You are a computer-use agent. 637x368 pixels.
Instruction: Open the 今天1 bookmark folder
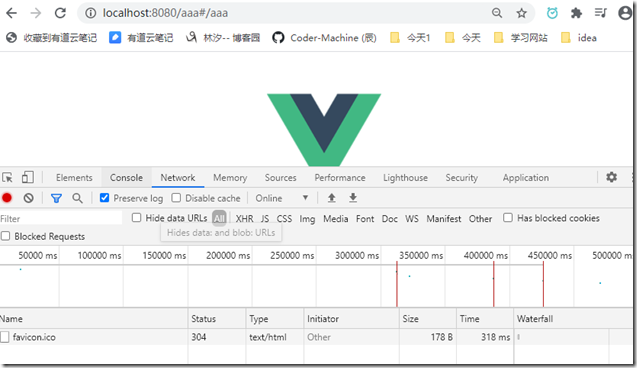(x=410, y=38)
